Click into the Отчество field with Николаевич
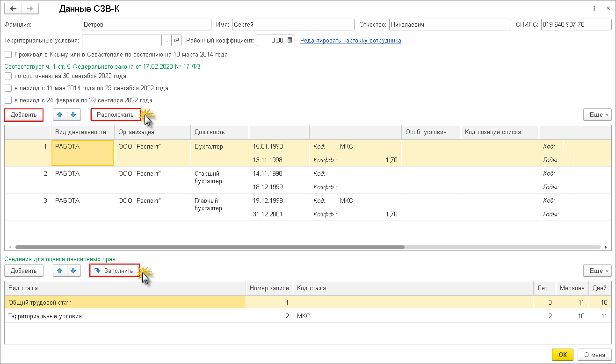Screen dimensions: 616x364 450,25
